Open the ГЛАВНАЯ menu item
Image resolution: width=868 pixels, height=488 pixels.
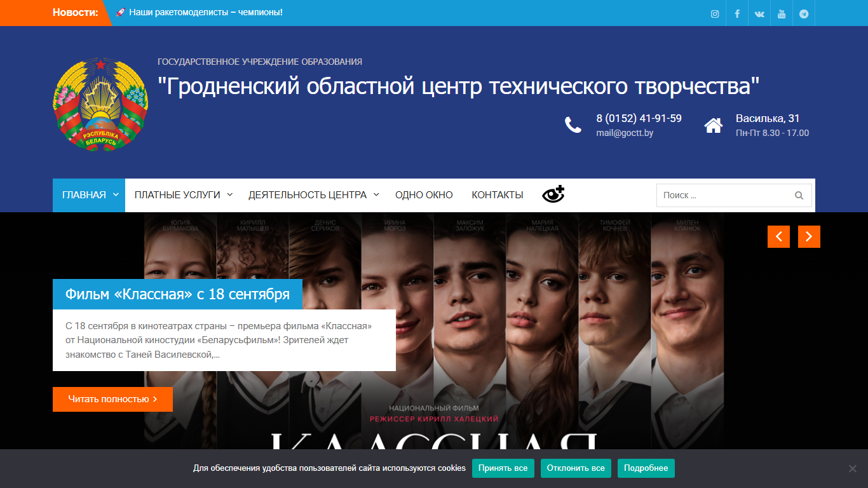click(x=84, y=195)
